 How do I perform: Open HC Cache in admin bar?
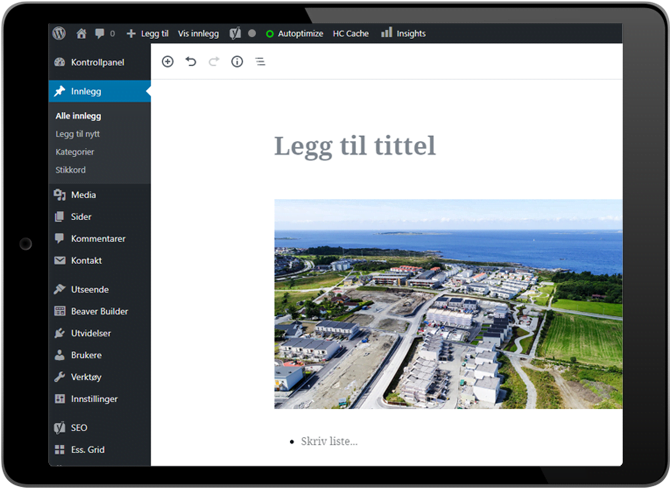tap(350, 33)
